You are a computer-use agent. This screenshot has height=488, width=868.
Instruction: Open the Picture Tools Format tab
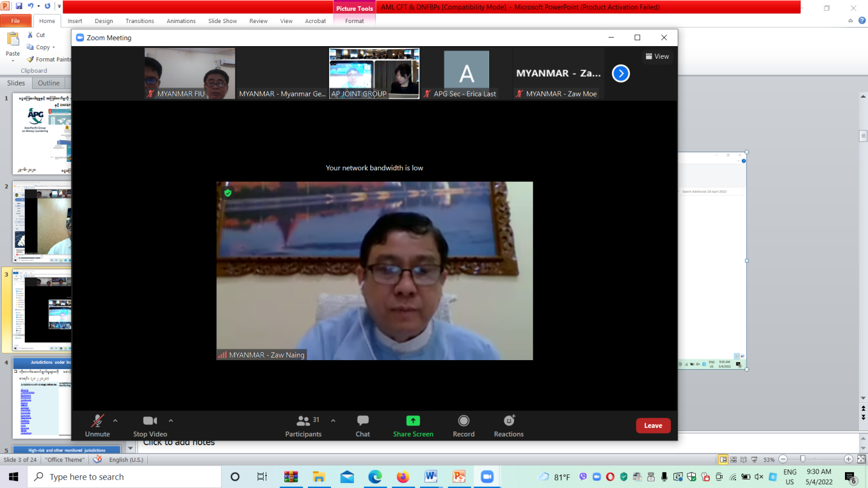pos(355,21)
